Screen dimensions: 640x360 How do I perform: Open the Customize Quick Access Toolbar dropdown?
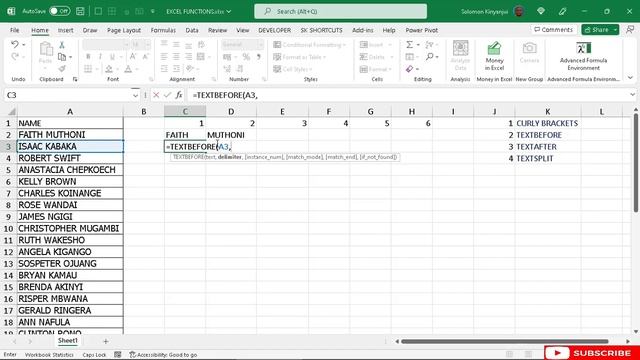tap(153, 11)
